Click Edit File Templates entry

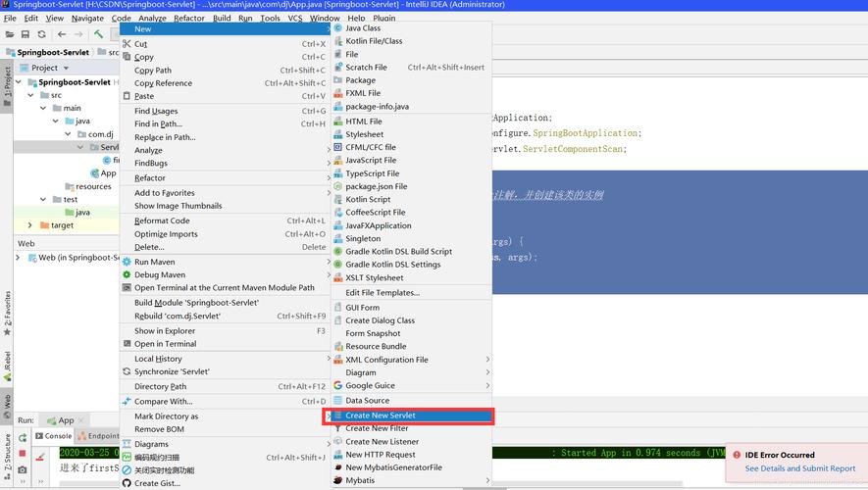click(x=411, y=293)
